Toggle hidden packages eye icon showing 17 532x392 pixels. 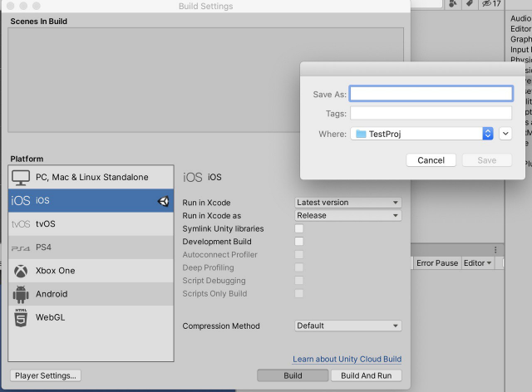click(491, 3)
